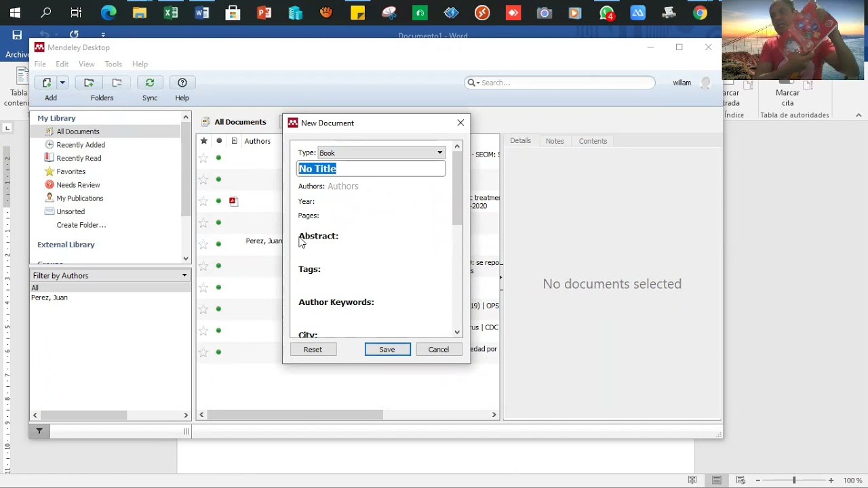Open the Add button dropdown arrow
Screen dimensions: 868x488
point(62,83)
